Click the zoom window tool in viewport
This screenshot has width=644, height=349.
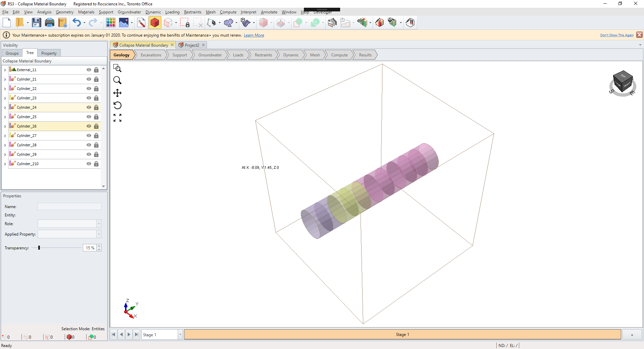(x=117, y=68)
